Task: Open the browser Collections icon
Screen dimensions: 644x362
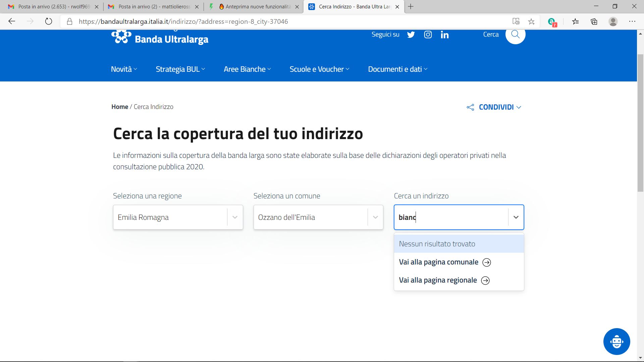Action: (x=594, y=21)
